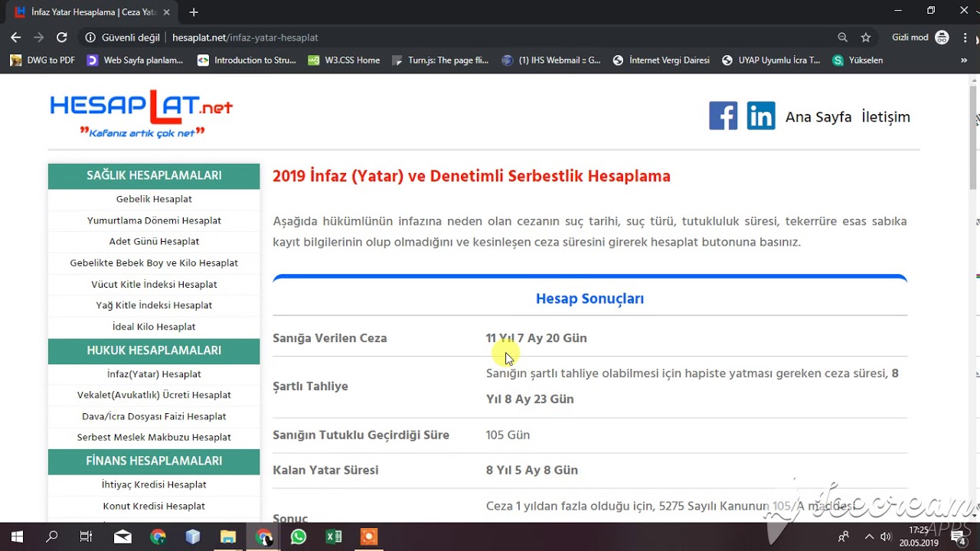This screenshot has width=980, height=551.
Task: Open Vekalet(Avukatlık) Ücreti Hesaplat
Action: click(x=154, y=395)
